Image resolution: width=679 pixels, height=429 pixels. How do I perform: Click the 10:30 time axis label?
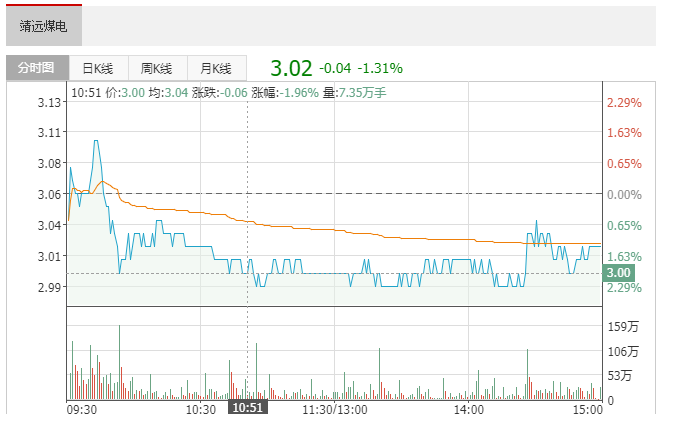click(201, 409)
